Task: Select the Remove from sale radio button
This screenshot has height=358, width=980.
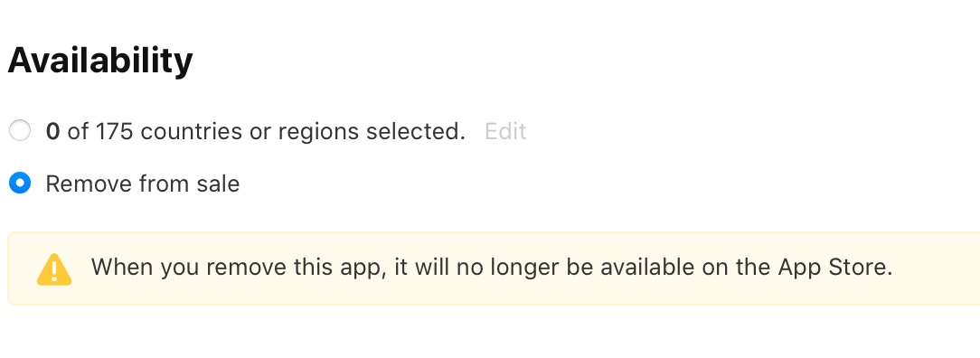Action: (20, 184)
